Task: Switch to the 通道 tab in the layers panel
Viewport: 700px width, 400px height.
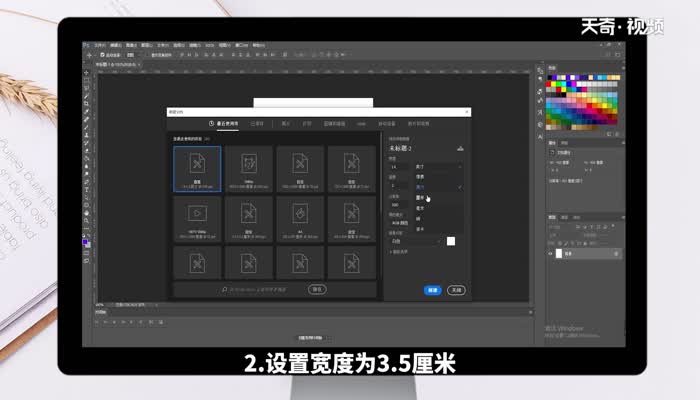Action: (x=565, y=217)
